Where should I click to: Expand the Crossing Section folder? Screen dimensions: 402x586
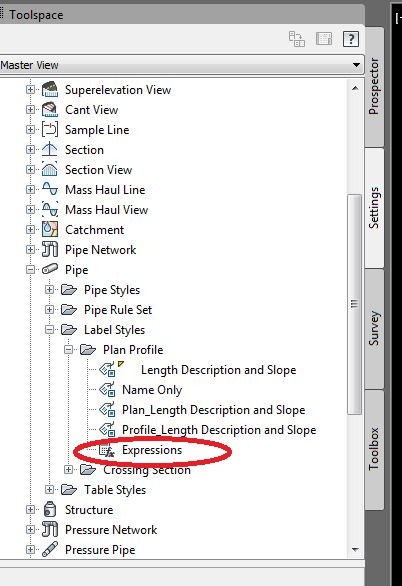68,469
